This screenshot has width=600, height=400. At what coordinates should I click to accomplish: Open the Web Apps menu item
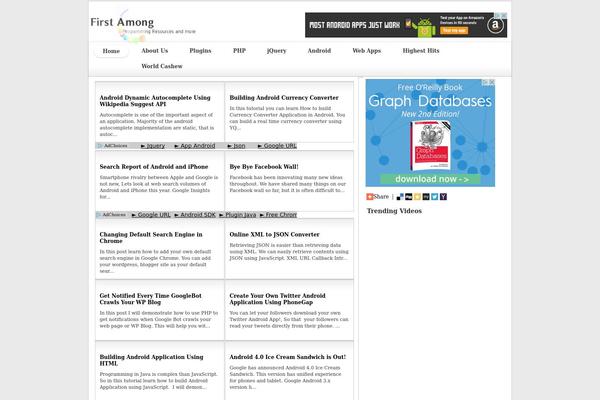(x=367, y=51)
